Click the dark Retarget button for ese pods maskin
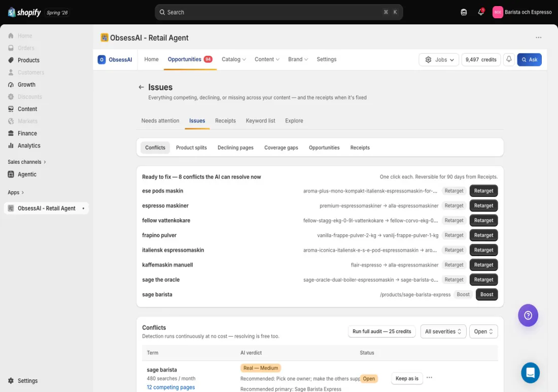The height and width of the screenshot is (392, 558). pyautogui.click(x=483, y=191)
